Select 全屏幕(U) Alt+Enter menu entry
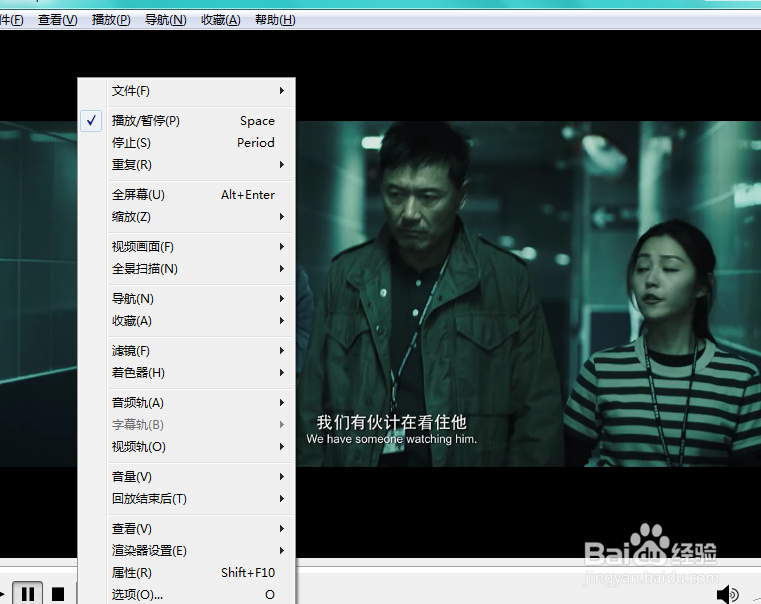Image resolution: width=761 pixels, height=604 pixels. (186, 195)
